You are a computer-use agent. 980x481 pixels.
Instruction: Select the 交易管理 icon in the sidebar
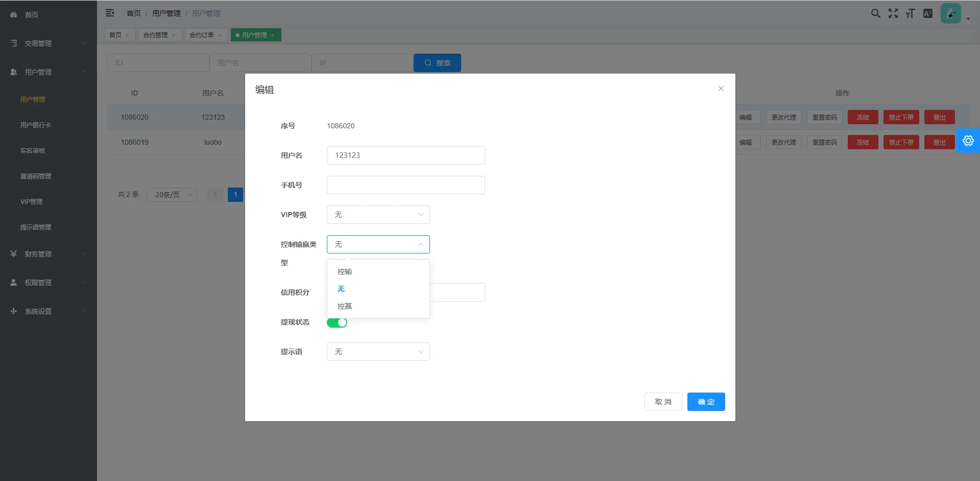(x=13, y=43)
